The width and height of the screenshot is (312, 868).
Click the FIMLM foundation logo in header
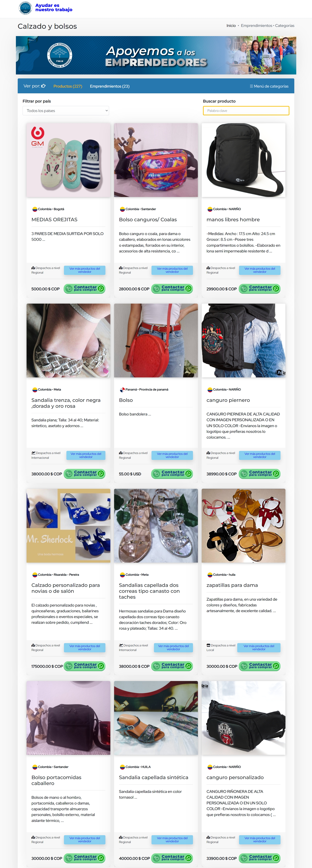coord(25,8)
